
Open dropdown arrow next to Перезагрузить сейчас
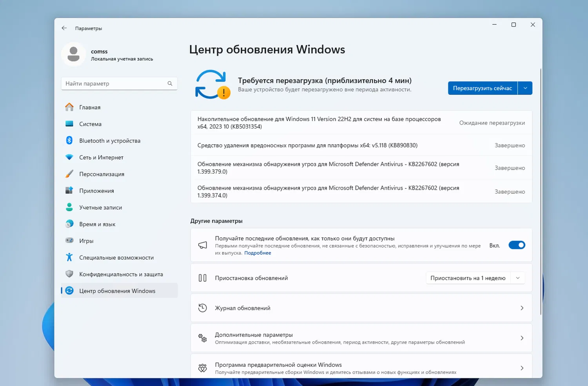[525, 88]
